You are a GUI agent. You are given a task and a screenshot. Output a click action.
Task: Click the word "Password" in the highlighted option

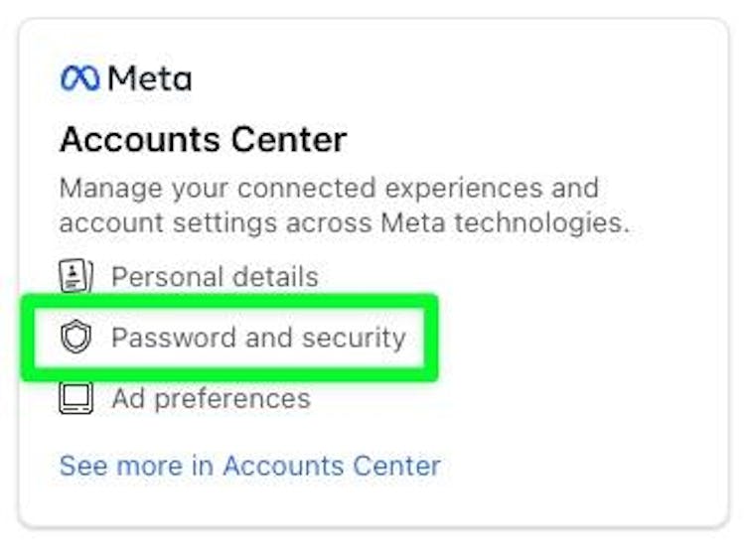pyautogui.click(x=174, y=338)
